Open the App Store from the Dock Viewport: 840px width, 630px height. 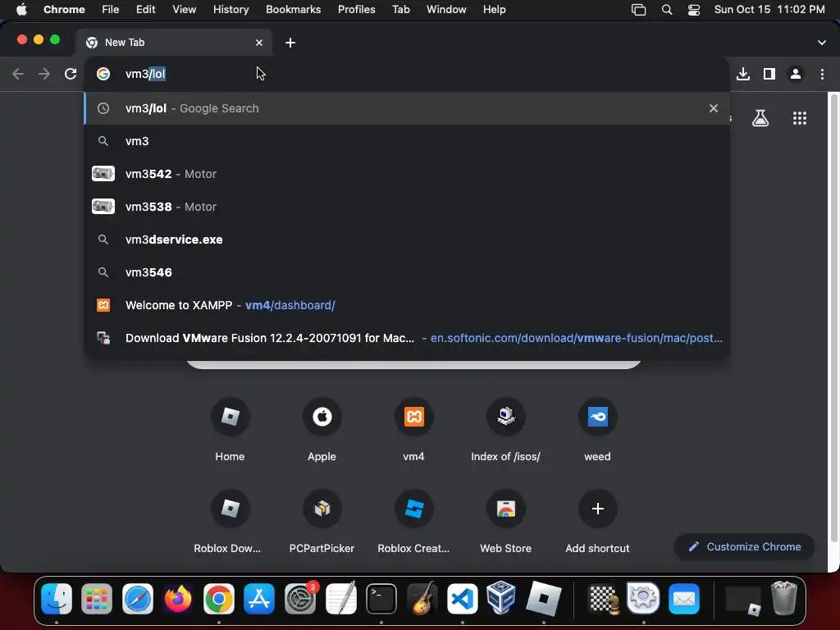point(259,598)
